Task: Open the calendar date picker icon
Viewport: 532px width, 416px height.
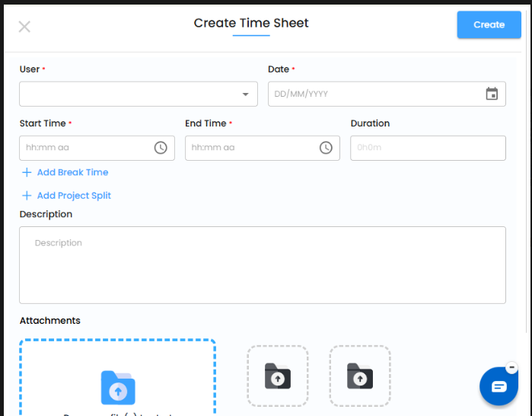Action: coord(492,94)
